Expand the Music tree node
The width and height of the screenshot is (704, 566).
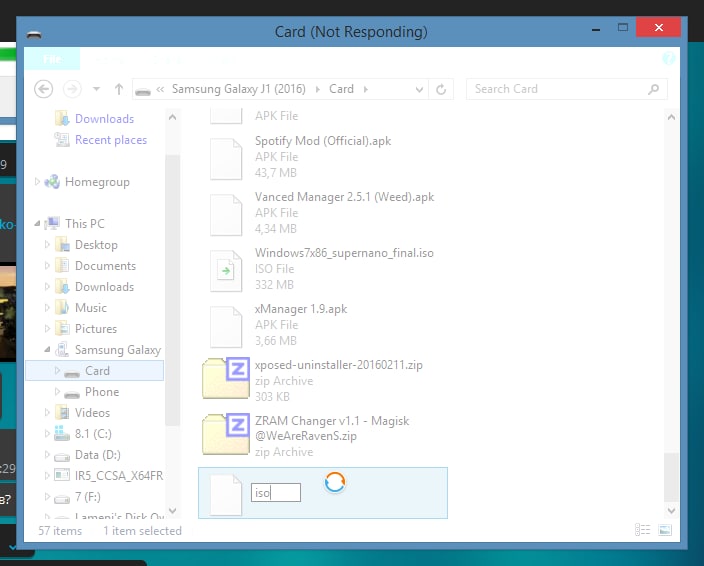pyautogui.click(x=47, y=308)
